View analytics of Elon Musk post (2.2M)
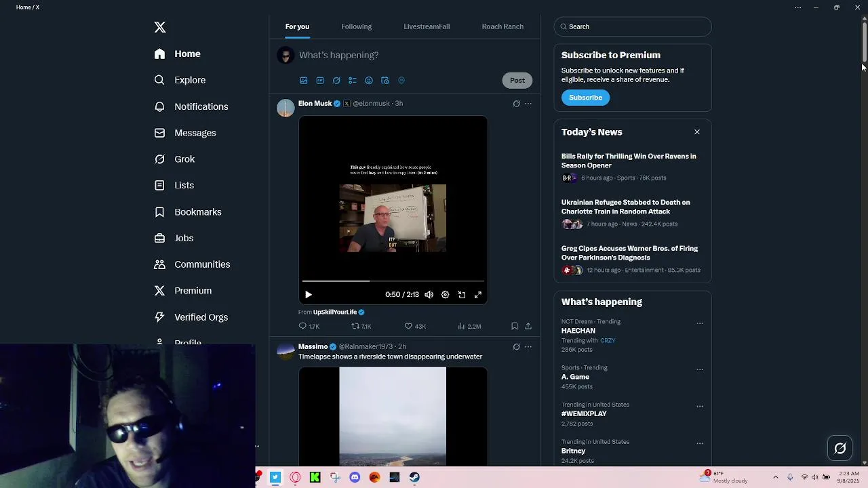This screenshot has height=488, width=868. (x=469, y=327)
